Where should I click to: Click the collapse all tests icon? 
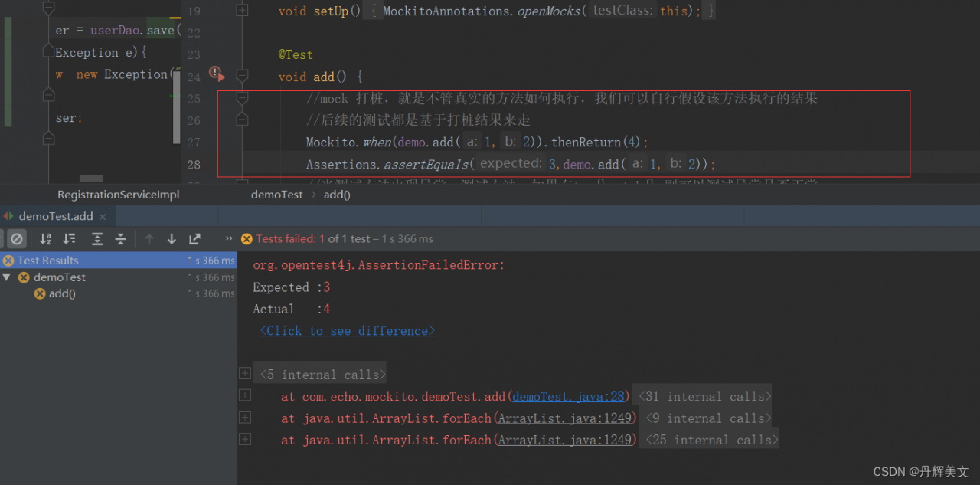(120, 239)
